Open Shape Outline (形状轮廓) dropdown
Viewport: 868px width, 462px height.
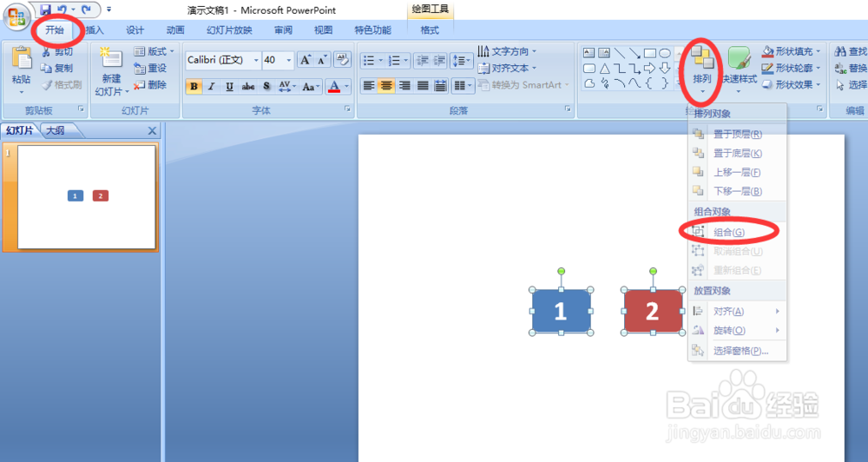tap(791, 68)
